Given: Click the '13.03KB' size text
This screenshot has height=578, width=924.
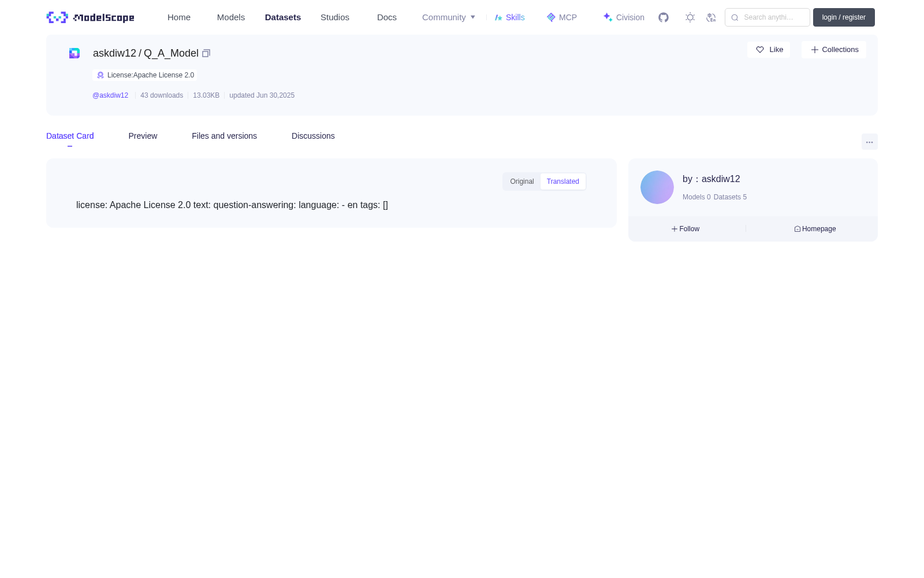Looking at the screenshot, I should pyautogui.click(x=206, y=95).
